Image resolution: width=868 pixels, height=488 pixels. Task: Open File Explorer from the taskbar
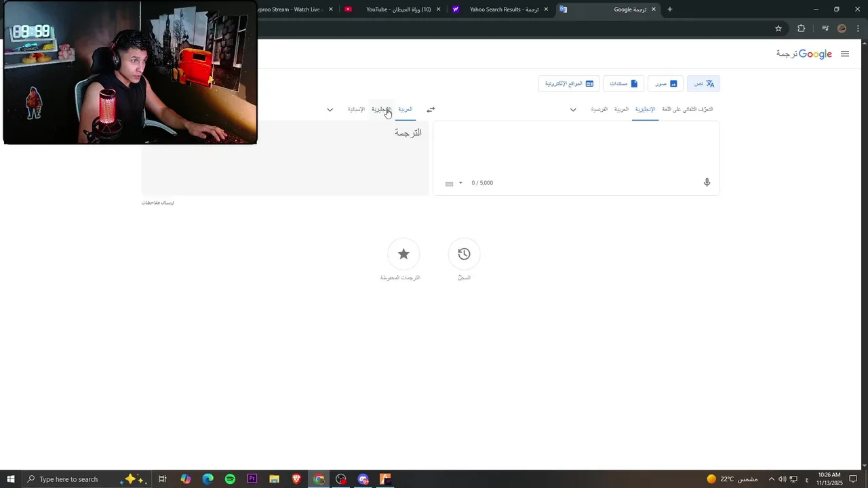(274, 479)
